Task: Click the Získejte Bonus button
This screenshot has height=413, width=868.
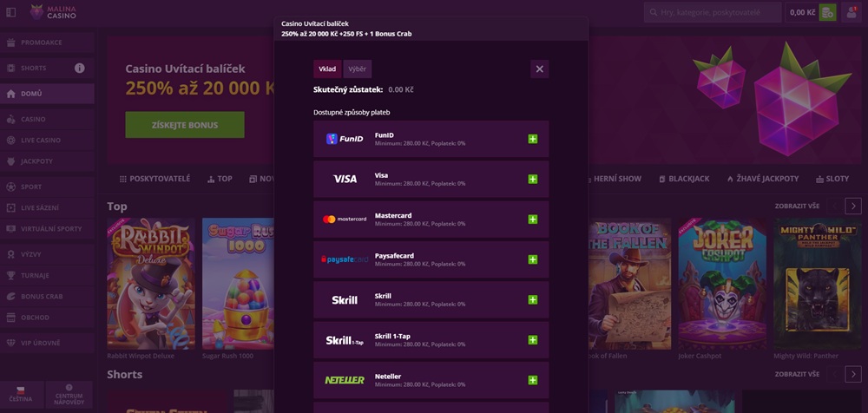Action: [184, 125]
